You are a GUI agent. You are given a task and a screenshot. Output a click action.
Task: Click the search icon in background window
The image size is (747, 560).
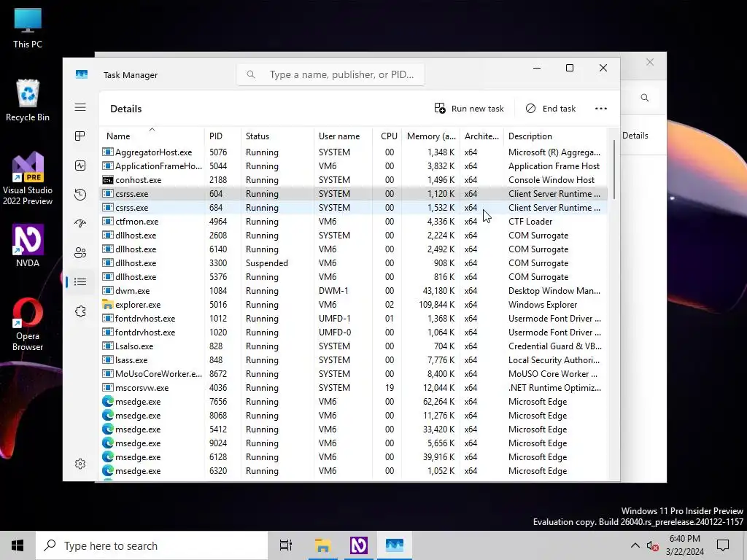[x=645, y=98]
